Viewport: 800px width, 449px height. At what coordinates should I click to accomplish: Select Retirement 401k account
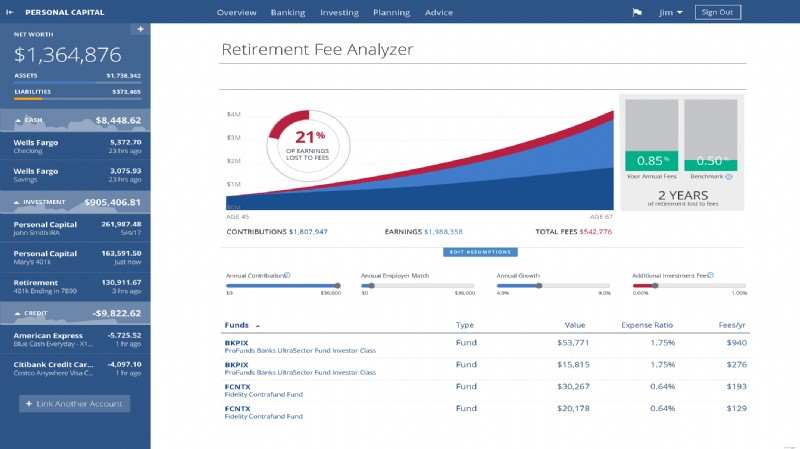[x=76, y=286]
